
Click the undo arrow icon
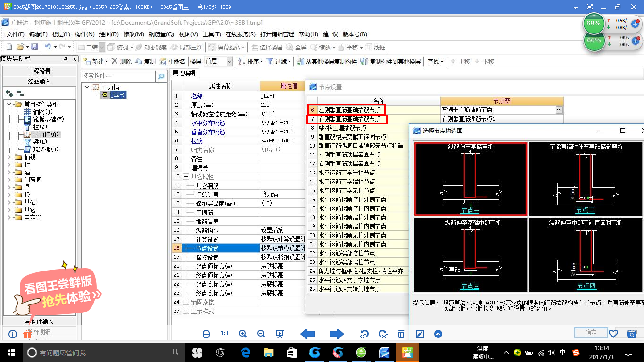point(48,47)
